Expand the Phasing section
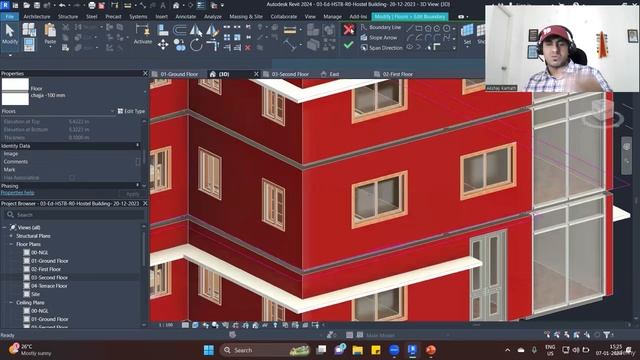Viewport: 640px width, 360px height. click(x=137, y=186)
